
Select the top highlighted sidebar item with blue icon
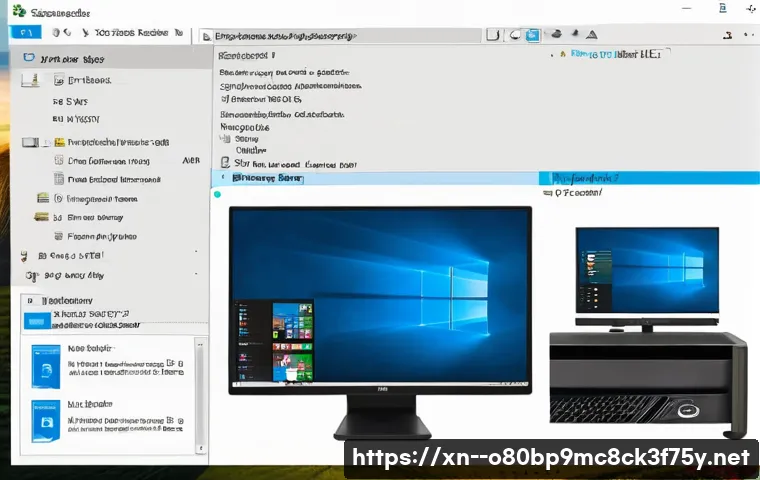pos(31,59)
